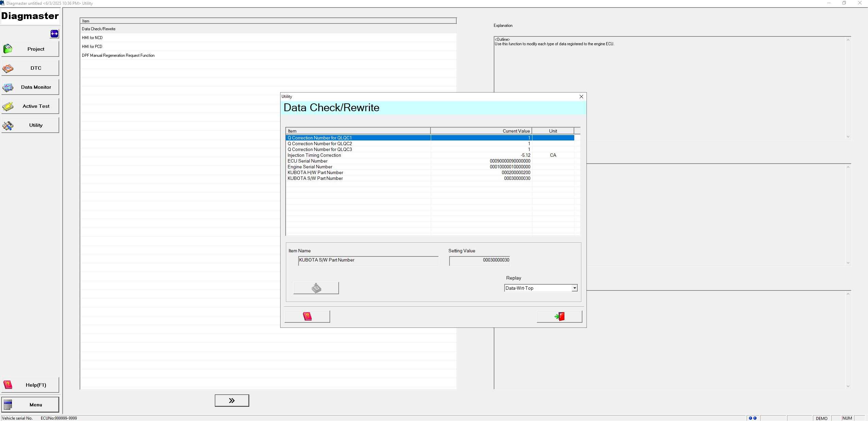
Task: Open Data Monitor from the sidebar
Action: pyautogui.click(x=30, y=87)
